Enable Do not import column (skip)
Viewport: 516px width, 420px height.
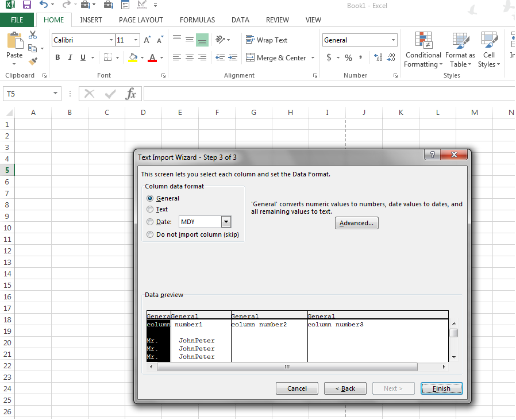point(149,234)
